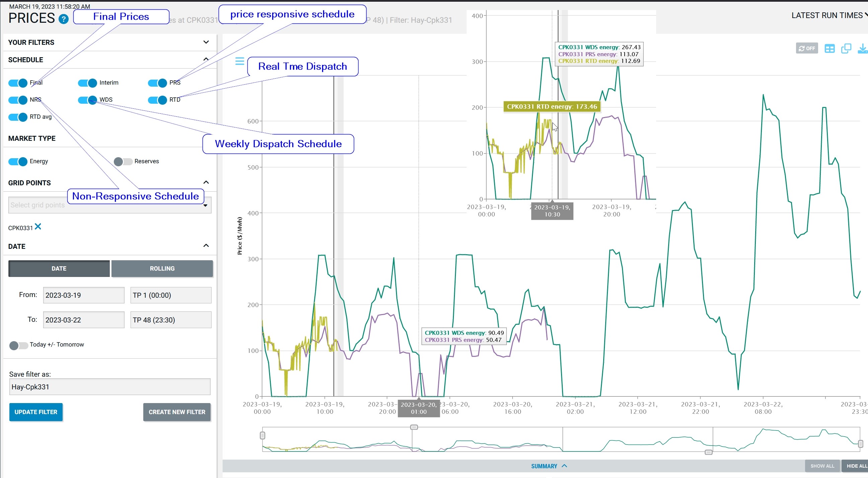868x478 pixels.
Task: Open the chart hamburger menu icon
Action: tap(240, 61)
